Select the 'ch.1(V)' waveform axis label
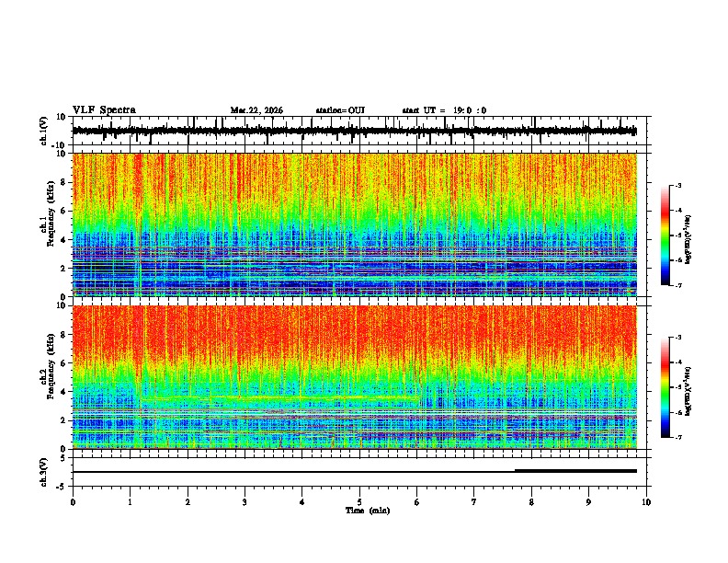Screen dimensions: 728x563 44,131
